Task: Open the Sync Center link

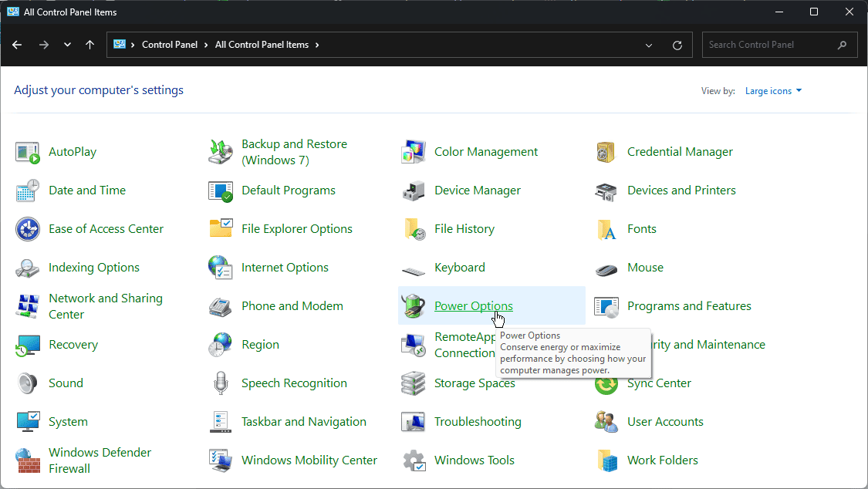Action: click(x=659, y=383)
